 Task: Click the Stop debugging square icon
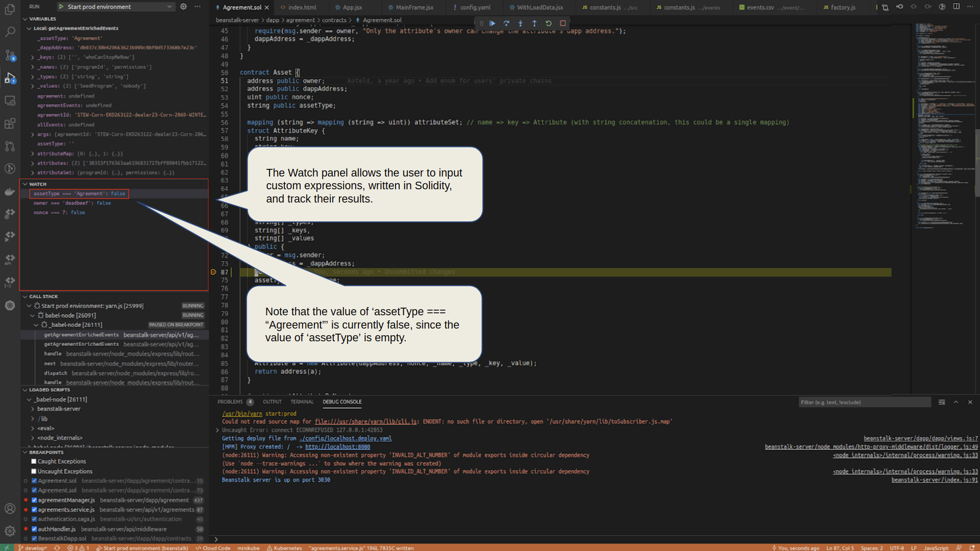(563, 23)
